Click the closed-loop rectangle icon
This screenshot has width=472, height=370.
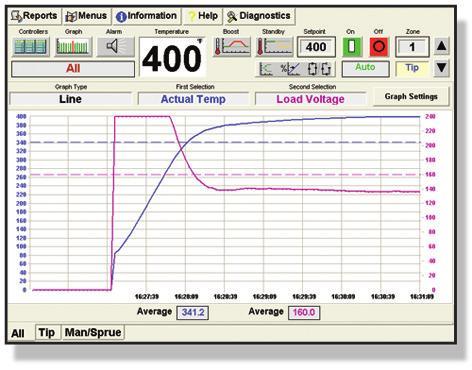coord(312,69)
